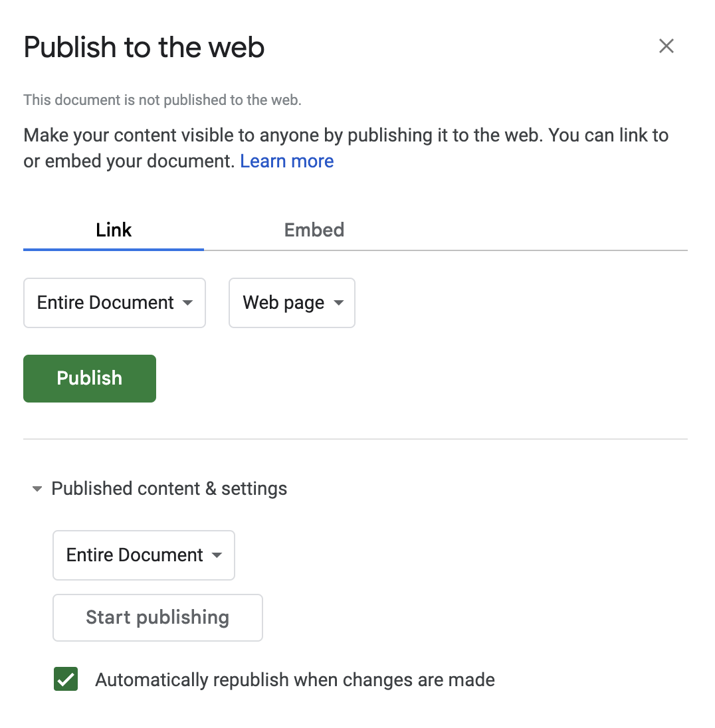Open the Web page format dropdown
Screen dimensions: 715x728
coord(292,303)
